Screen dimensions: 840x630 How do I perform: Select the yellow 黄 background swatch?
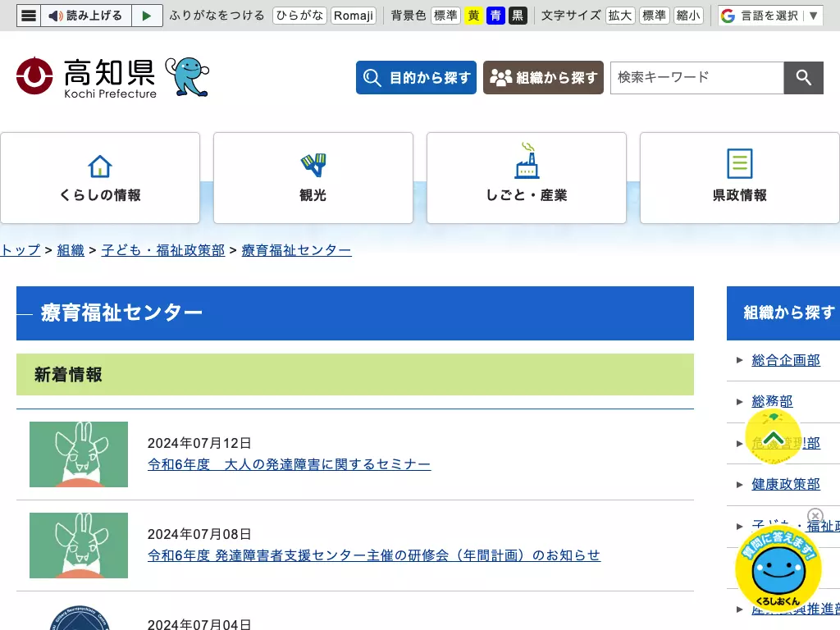click(x=473, y=16)
